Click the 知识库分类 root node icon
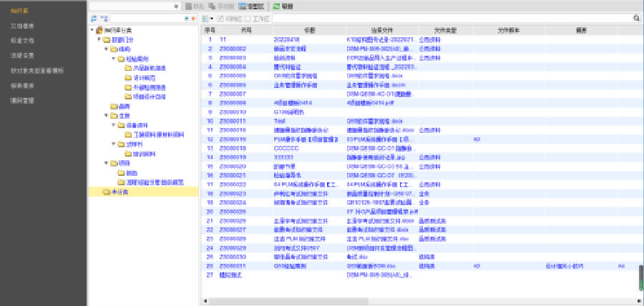This screenshot has width=644, height=306. [x=98, y=31]
